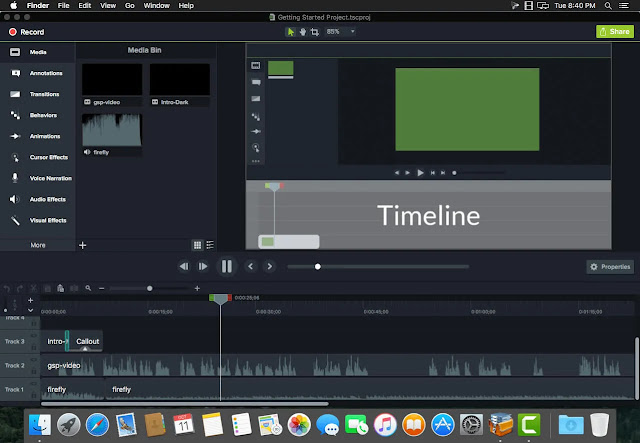
Task: Toggle the Track 3 visibility eye
Action: (34, 336)
